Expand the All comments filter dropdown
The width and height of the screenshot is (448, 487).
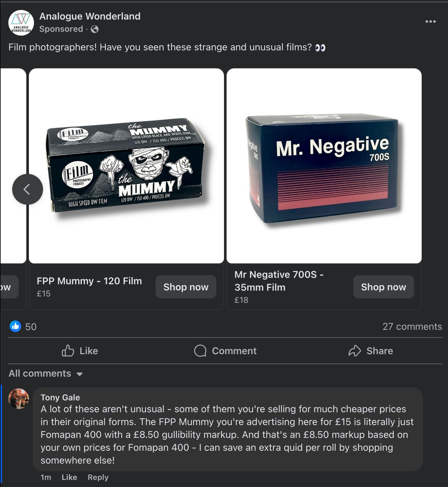pos(46,373)
